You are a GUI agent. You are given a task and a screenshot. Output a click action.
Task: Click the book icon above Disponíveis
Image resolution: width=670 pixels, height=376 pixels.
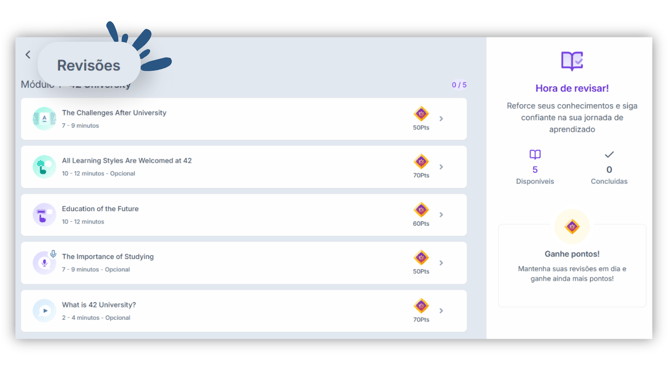pos(535,154)
